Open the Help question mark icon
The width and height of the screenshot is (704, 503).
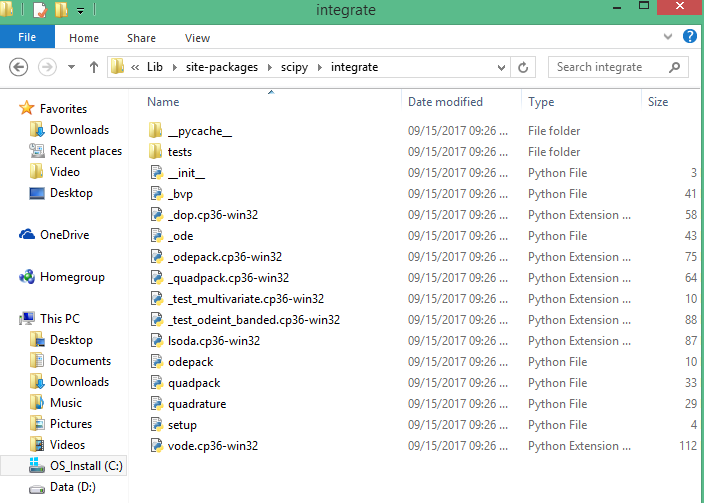click(x=689, y=37)
